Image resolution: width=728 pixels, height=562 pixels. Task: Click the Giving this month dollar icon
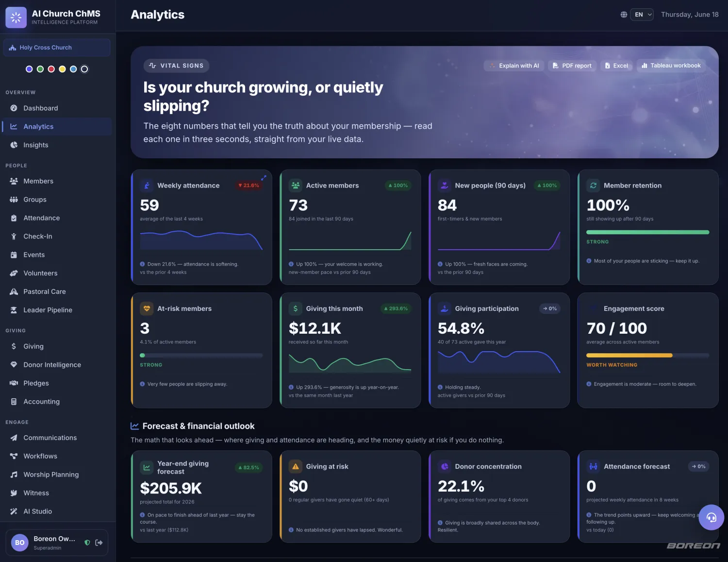point(295,308)
